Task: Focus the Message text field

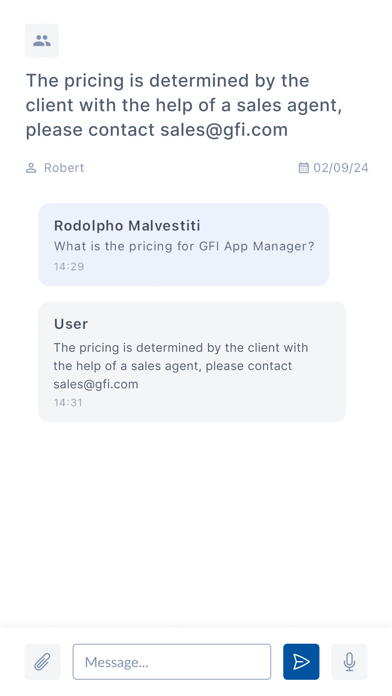Action: [x=172, y=662]
